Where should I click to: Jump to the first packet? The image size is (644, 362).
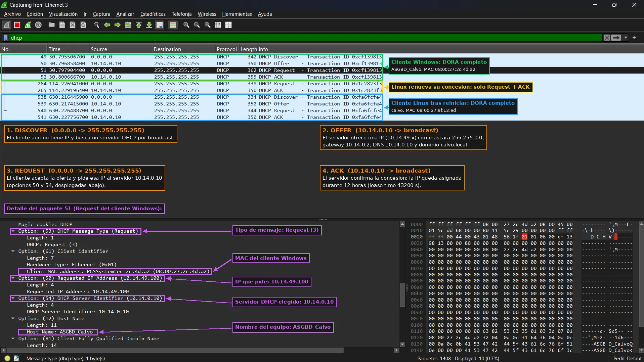pyautogui.click(x=139, y=25)
